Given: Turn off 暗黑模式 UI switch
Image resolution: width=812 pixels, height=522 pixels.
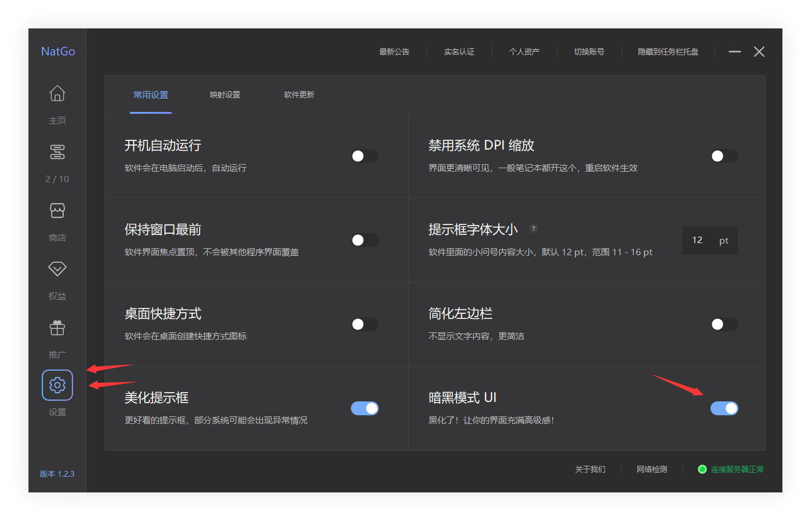Looking at the screenshot, I should (x=724, y=408).
